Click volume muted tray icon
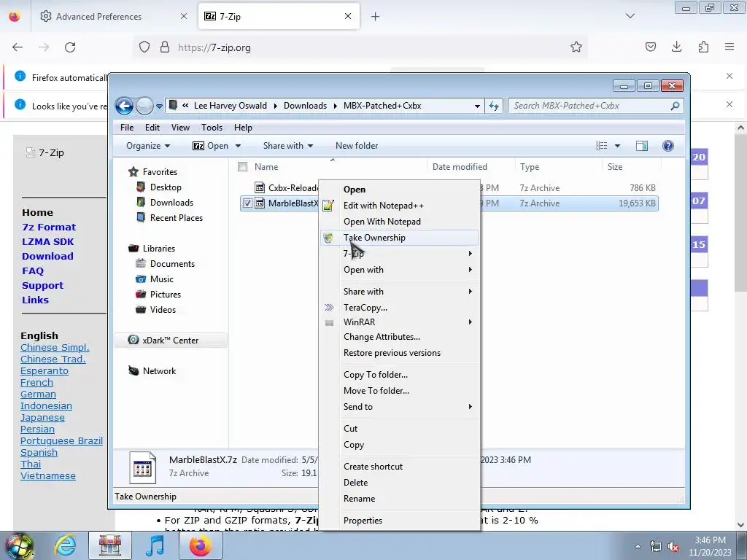Screen dimensions: 747x560 tap(673, 546)
